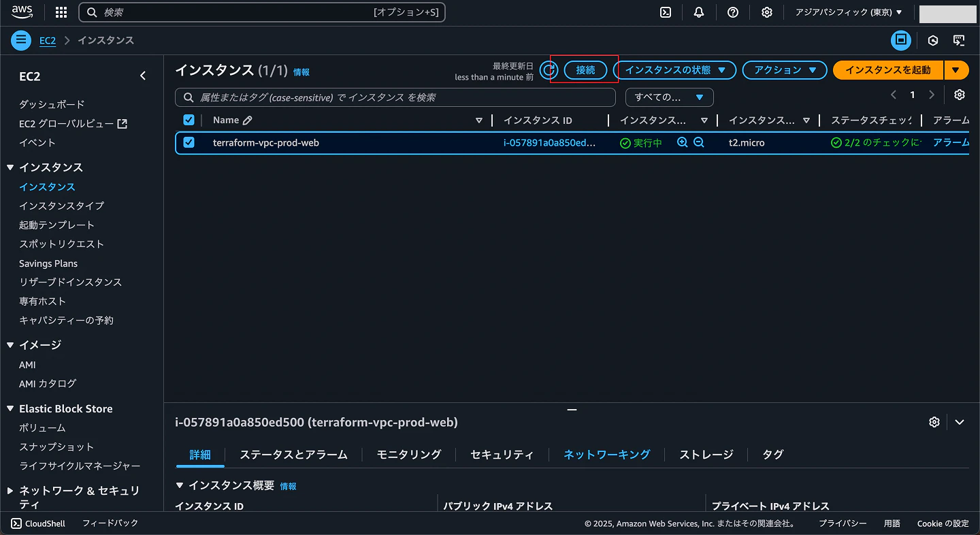Screen dimensions: 980x535
Task: Open the アクション dropdown
Action: pyautogui.click(x=784, y=69)
